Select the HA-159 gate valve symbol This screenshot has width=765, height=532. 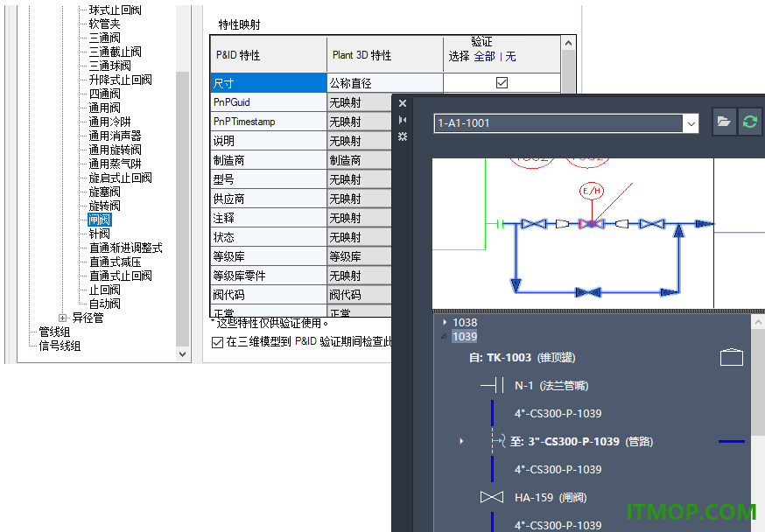(x=492, y=497)
